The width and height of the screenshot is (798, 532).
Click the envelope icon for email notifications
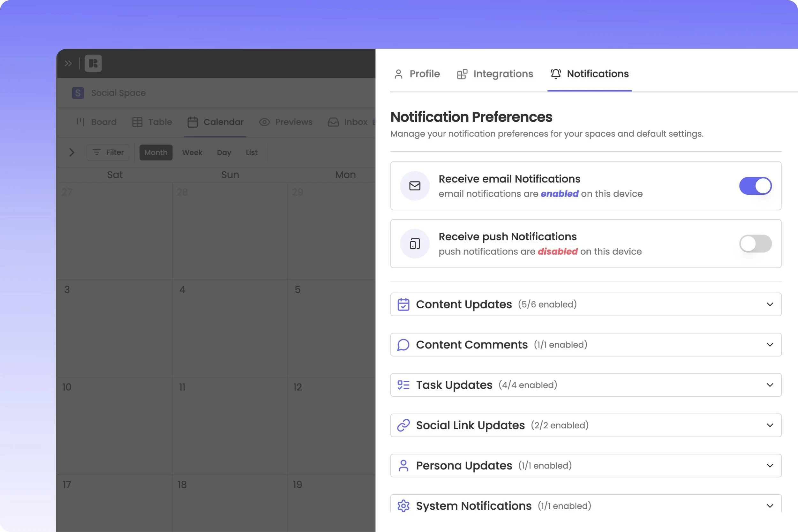click(415, 186)
